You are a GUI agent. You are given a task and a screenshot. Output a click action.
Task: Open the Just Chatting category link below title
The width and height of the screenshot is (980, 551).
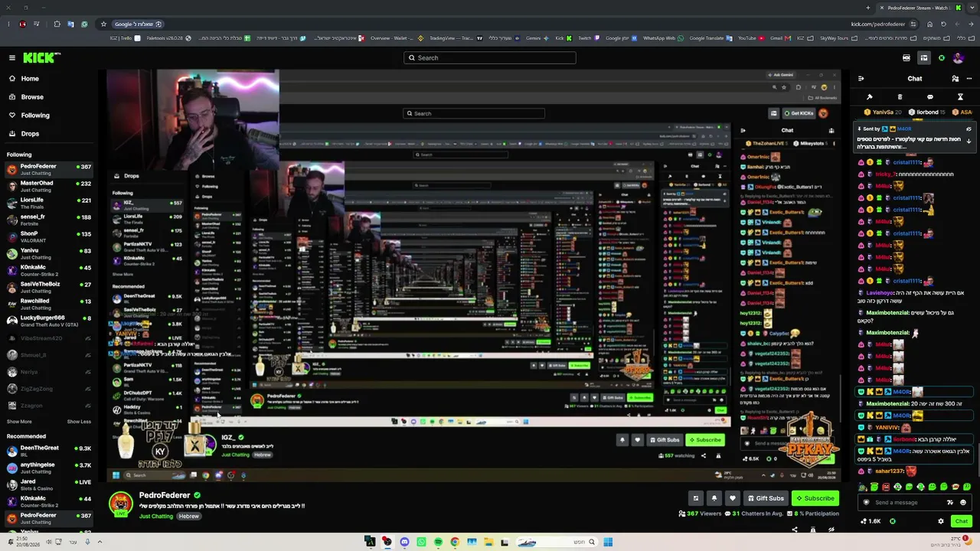(156, 517)
